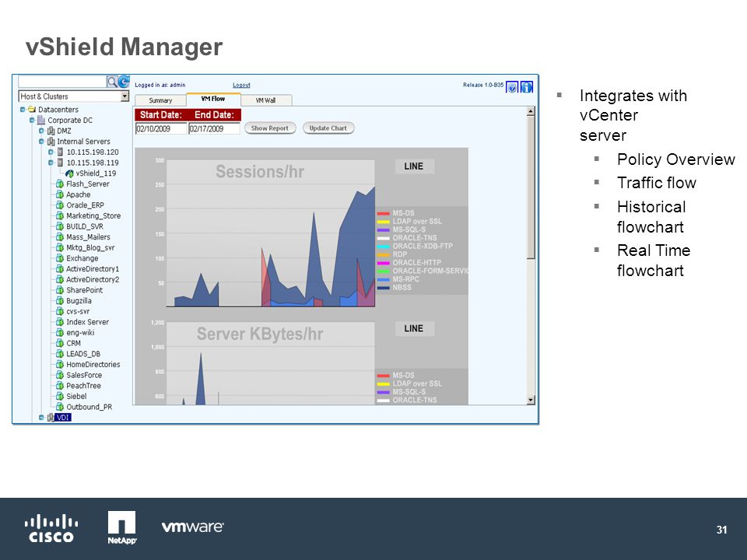Screen dimensions: 747x560
Task: Click the tree search input box
Action: 62,82
